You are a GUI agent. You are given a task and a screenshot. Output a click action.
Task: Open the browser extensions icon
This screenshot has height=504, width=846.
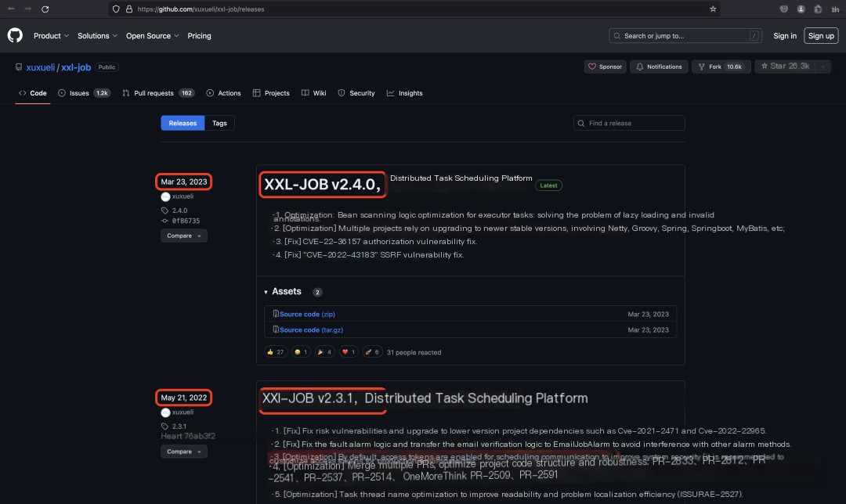coord(818,9)
